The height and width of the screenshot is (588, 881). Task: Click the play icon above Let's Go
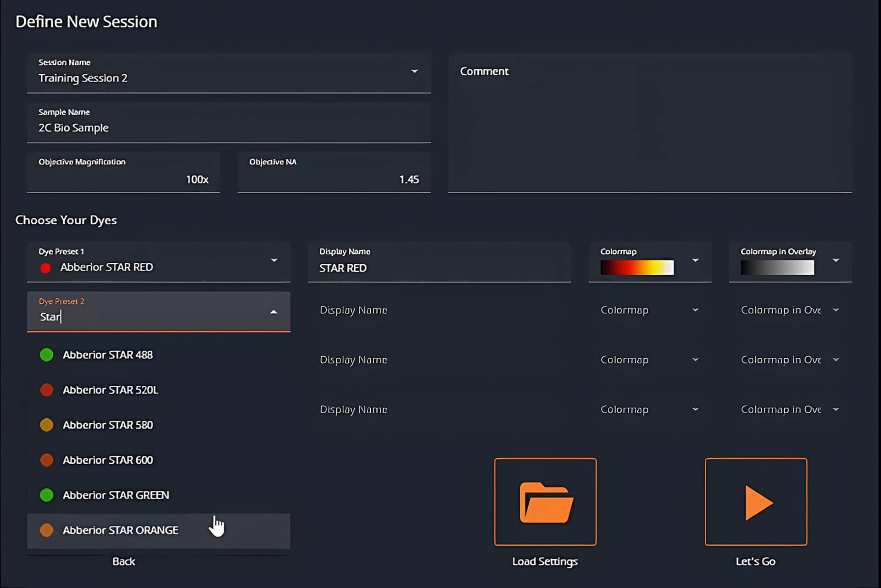(756, 502)
